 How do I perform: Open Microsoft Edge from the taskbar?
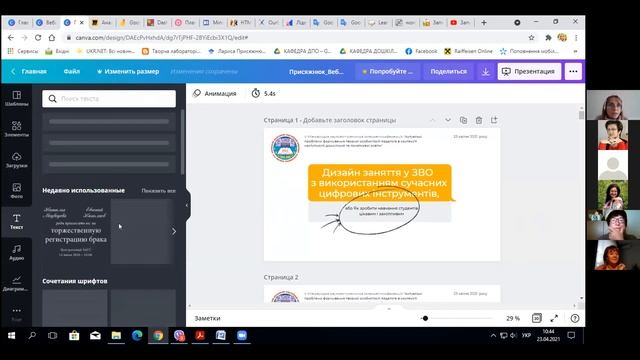click(x=137, y=336)
